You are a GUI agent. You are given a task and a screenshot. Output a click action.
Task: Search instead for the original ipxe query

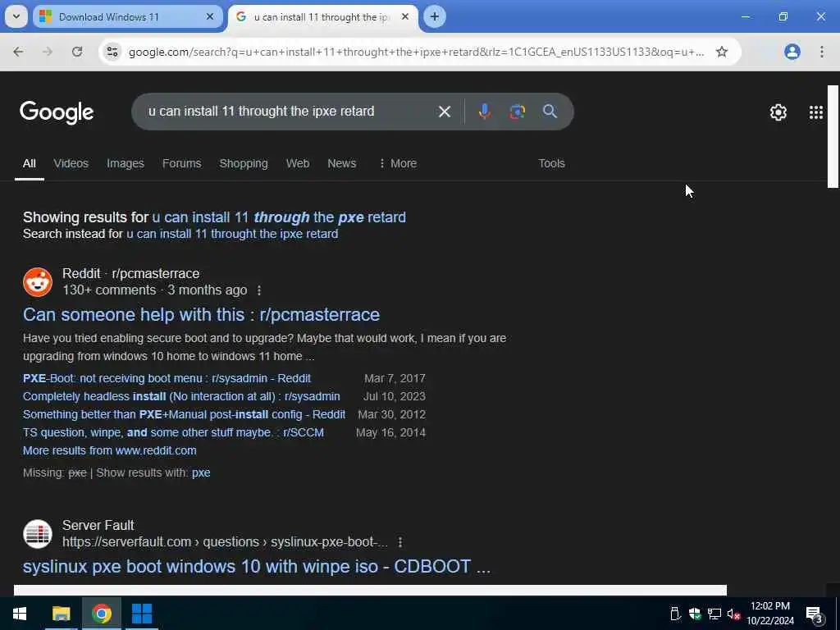(x=232, y=234)
